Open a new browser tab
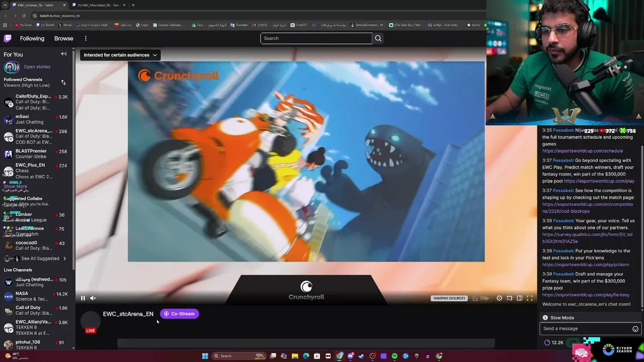Image resolution: width=644 pixels, height=362 pixels. tap(133, 5)
